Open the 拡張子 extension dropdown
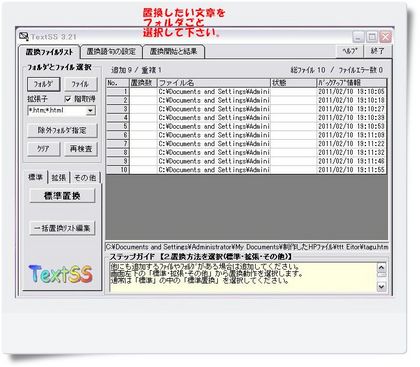 pyautogui.click(x=90, y=111)
